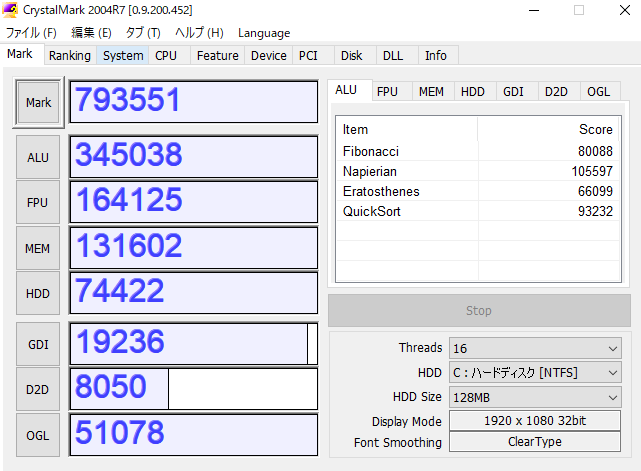
Task: Run the full Mark benchmark button
Action: (x=38, y=103)
